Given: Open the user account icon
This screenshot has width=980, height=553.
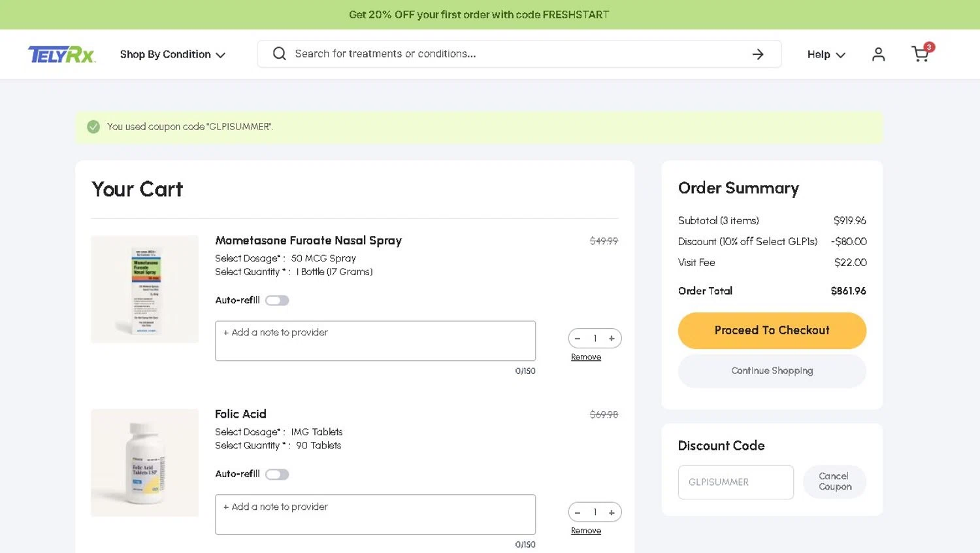Looking at the screenshot, I should pyautogui.click(x=878, y=54).
